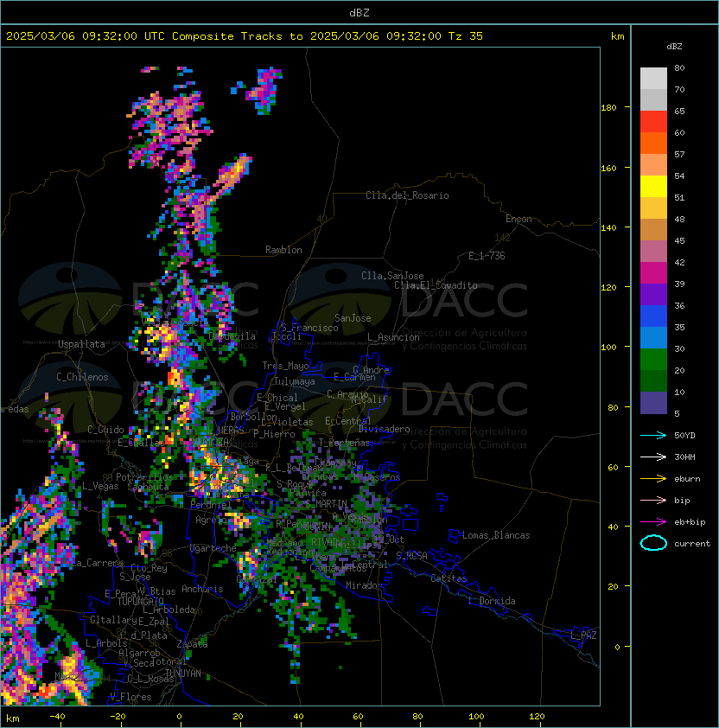
Task: Click the 'E_1-736' map label
Action: point(487,256)
